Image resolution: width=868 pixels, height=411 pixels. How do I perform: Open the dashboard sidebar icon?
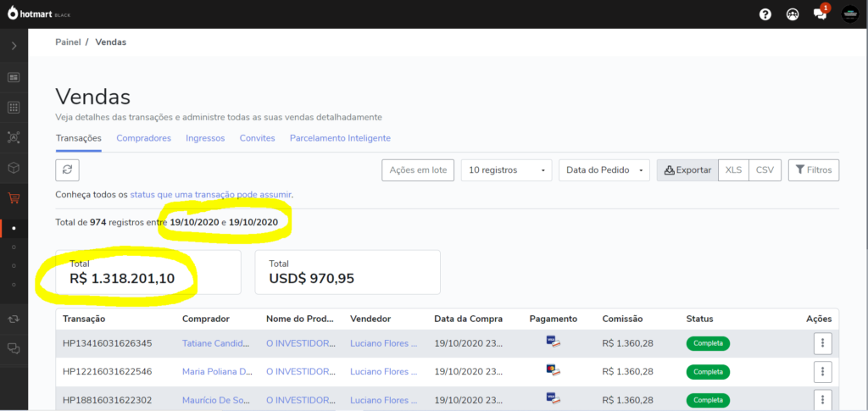(x=14, y=77)
